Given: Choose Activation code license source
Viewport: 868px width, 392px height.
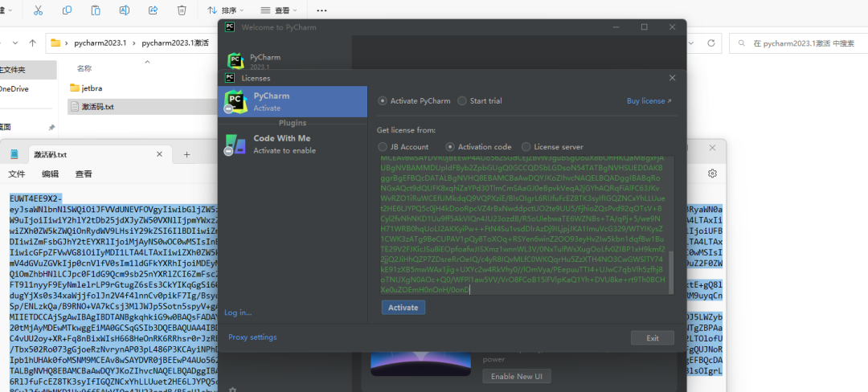Looking at the screenshot, I should pyautogui.click(x=450, y=147).
